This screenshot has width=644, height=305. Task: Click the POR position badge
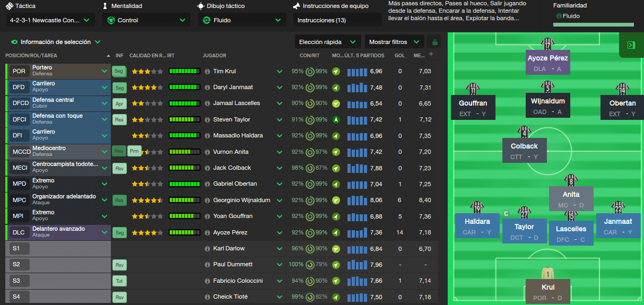[x=19, y=72]
